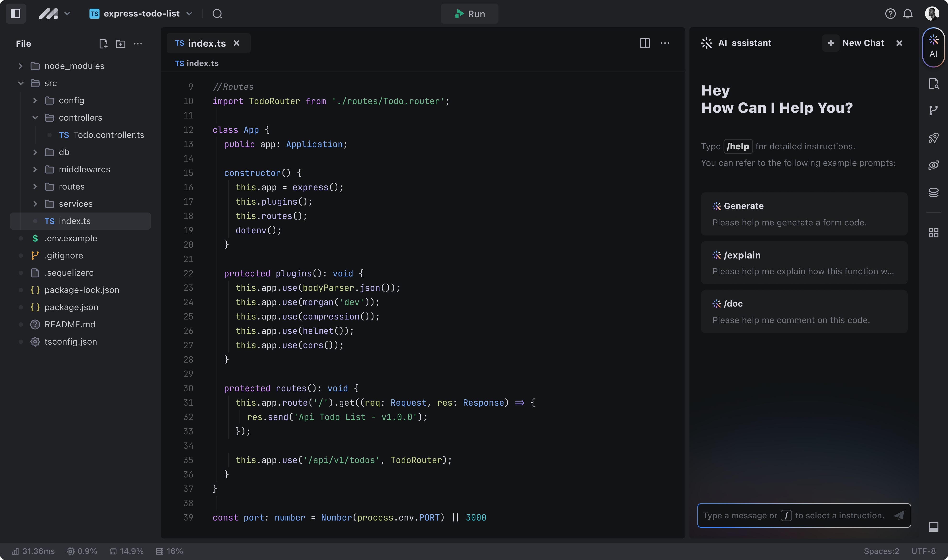Click storage 16% status indicator
This screenshot has width=948, height=560.
pyautogui.click(x=169, y=551)
